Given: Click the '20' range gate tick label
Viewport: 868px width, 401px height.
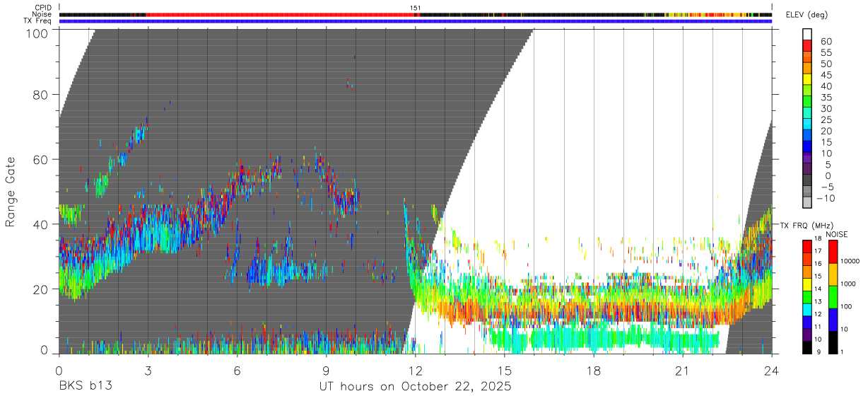Looking at the screenshot, I should point(41,289).
